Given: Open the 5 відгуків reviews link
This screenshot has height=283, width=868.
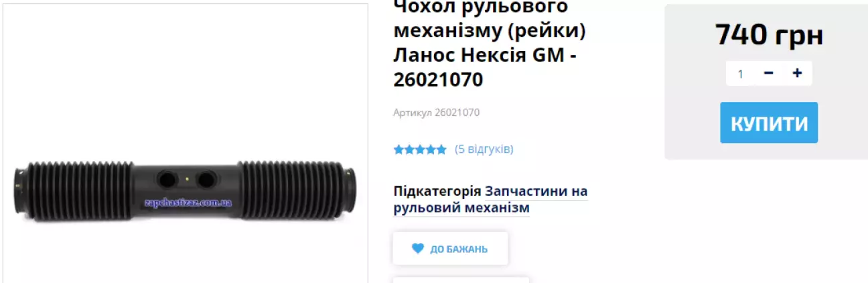Looking at the screenshot, I should tap(484, 149).
